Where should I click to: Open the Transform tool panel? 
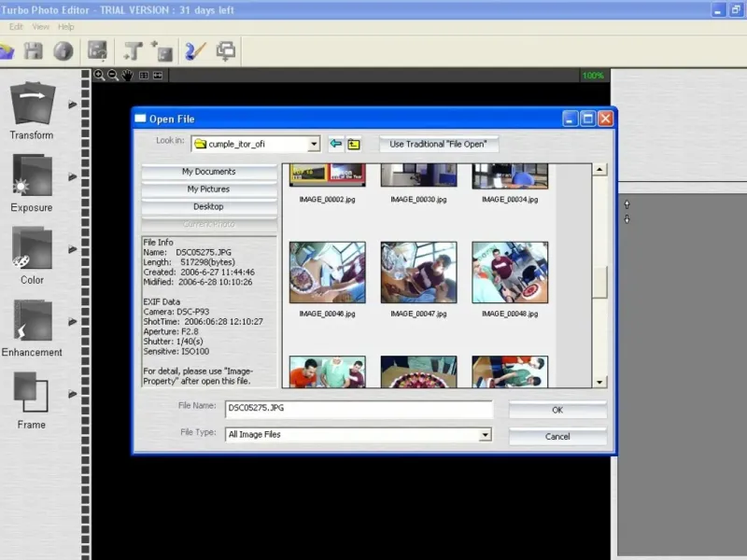32,104
